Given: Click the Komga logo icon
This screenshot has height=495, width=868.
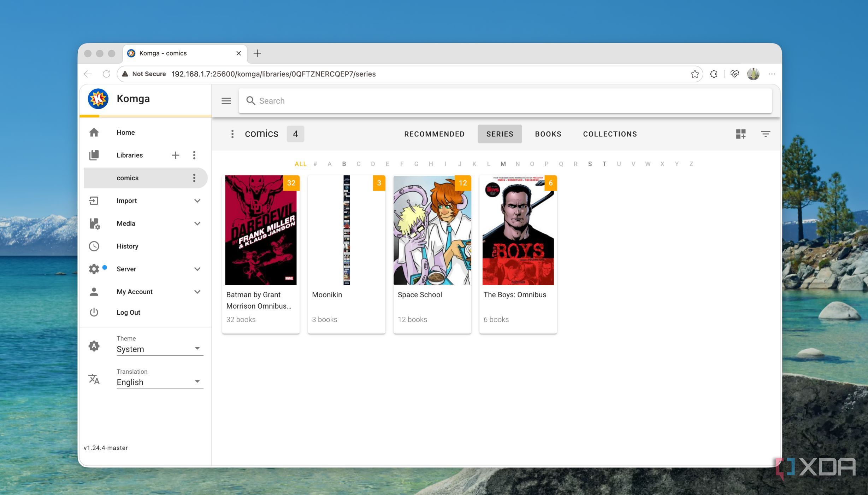Looking at the screenshot, I should [x=98, y=99].
